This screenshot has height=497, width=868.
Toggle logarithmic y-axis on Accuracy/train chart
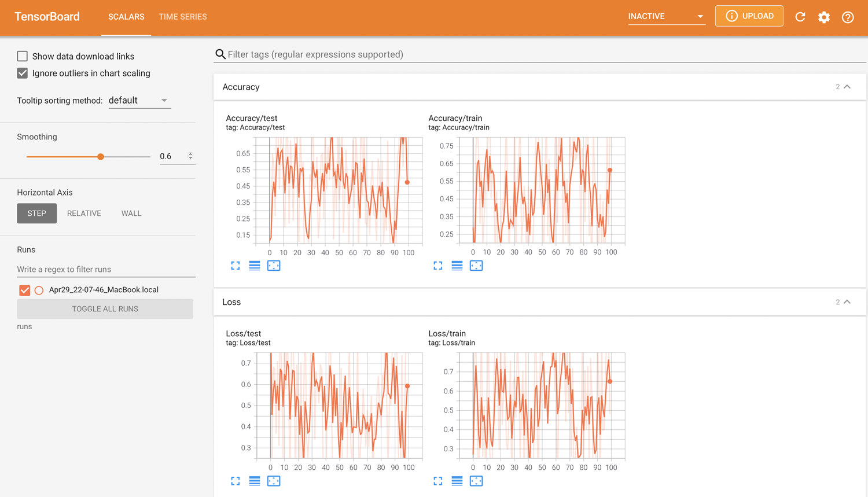pyautogui.click(x=457, y=266)
